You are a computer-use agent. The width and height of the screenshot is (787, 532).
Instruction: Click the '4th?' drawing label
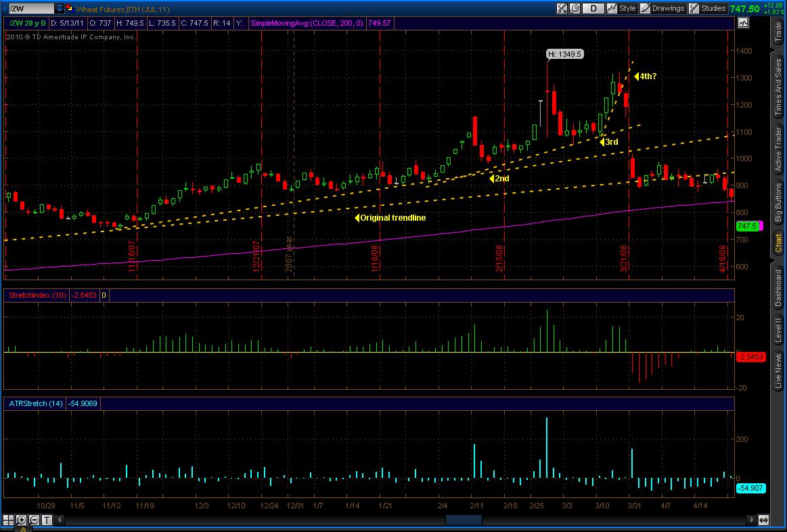coord(646,76)
